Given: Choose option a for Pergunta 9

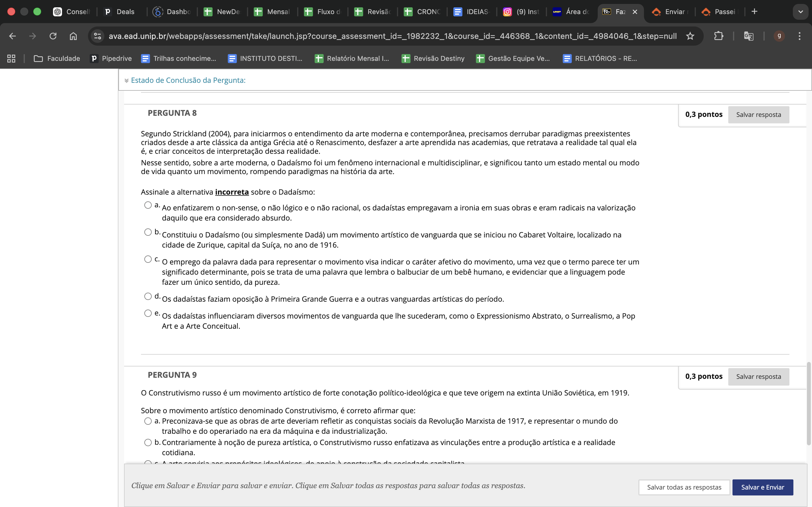Looking at the screenshot, I should 148,421.
